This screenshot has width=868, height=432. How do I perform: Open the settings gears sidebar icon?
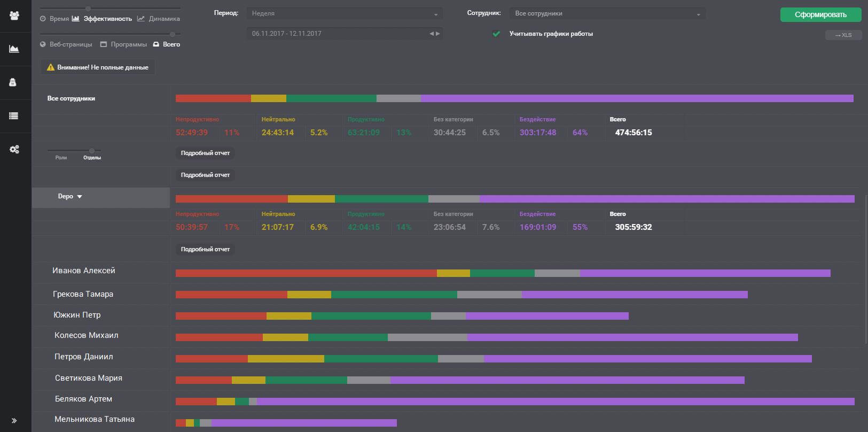(x=14, y=149)
